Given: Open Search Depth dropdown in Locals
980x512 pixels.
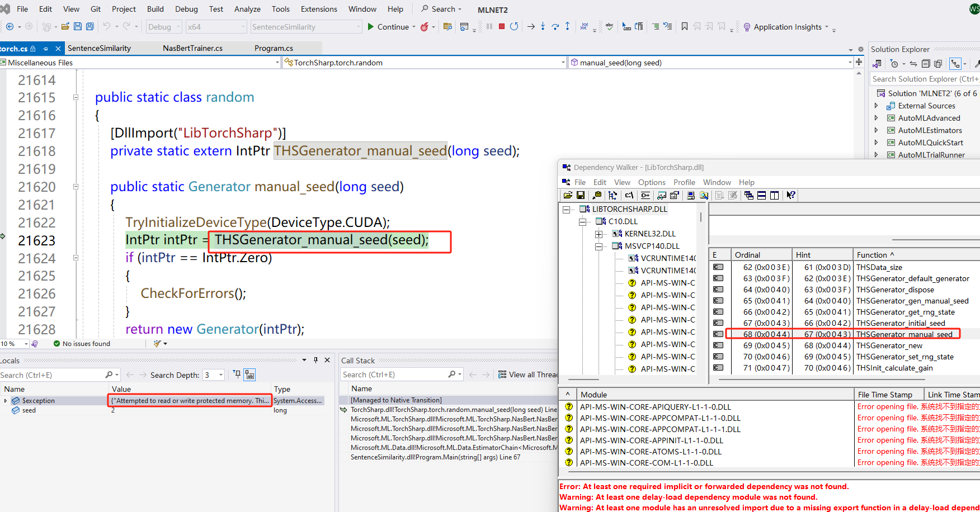Looking at the screenshot, I should click(221, 375).
